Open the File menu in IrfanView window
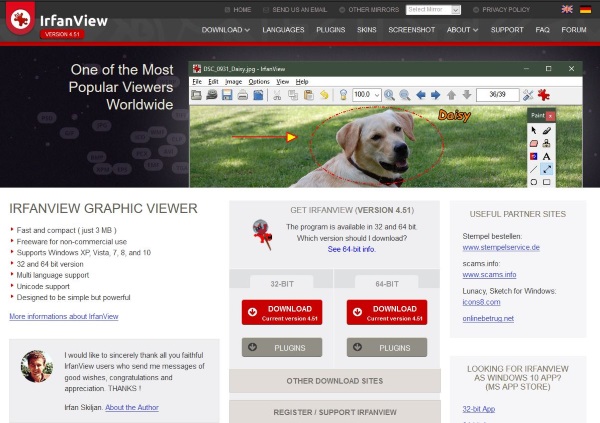This screenshot has height=423, width=600. point(197,82)
